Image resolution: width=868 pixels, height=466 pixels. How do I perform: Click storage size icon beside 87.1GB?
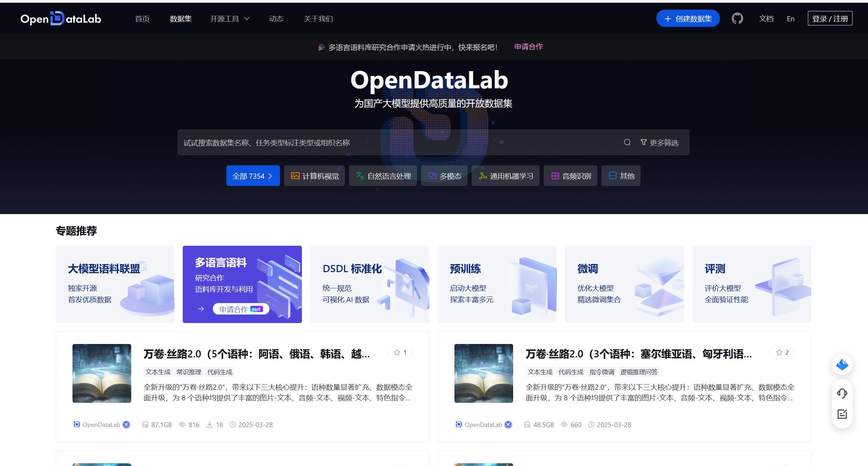point(145,425)
